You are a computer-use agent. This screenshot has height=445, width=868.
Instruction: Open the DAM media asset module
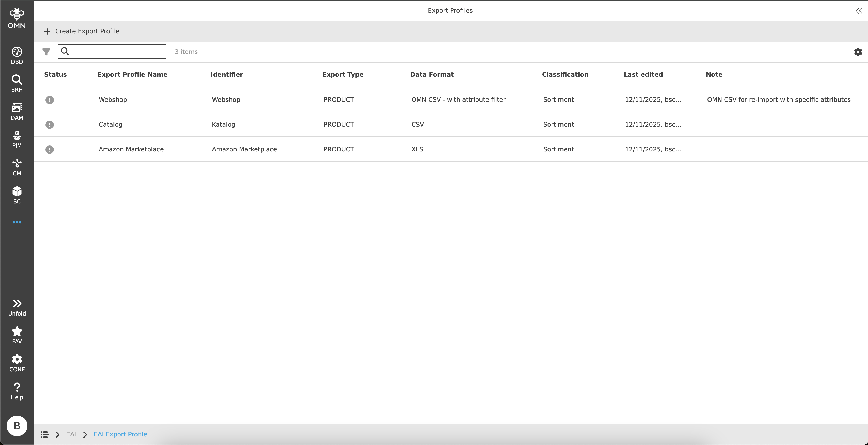point(17,111)
